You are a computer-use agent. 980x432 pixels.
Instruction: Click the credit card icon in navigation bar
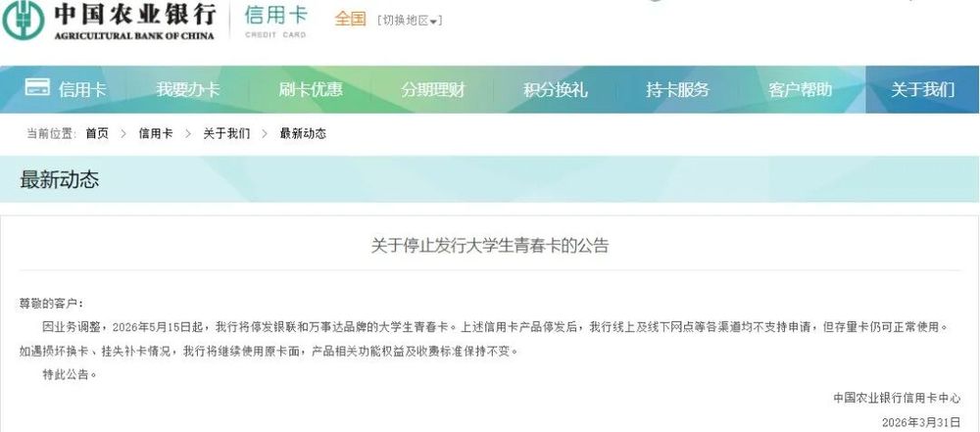(37, 87)
